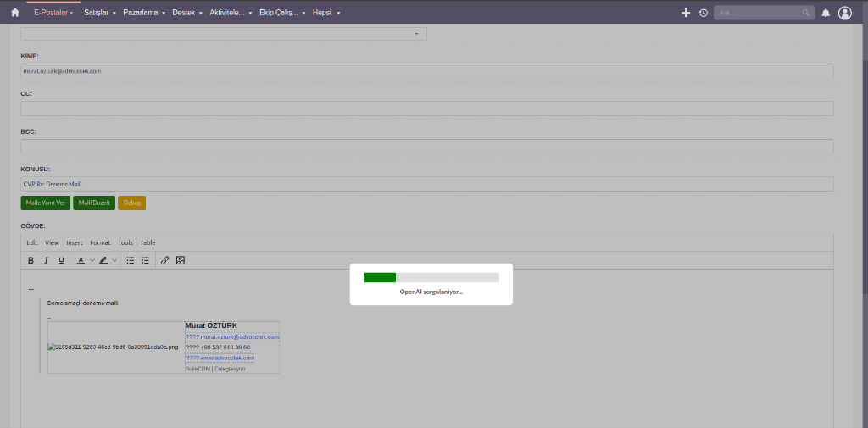Insert a link via chain icon
Screen dimensions: 868x428
coord(164,260)
